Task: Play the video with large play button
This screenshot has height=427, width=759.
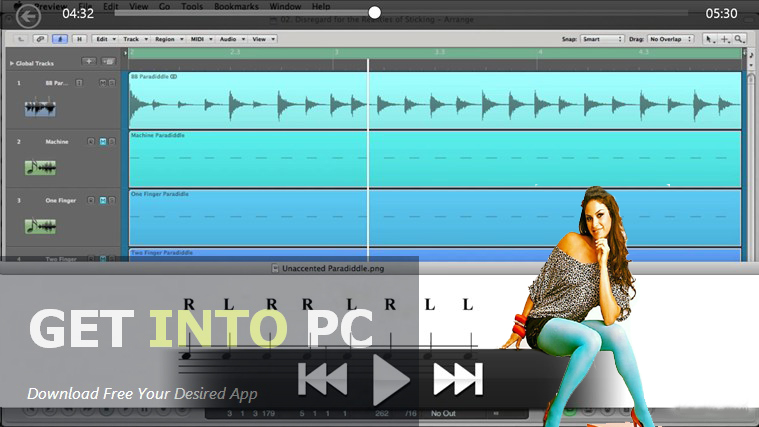Action: pos(391,380)
